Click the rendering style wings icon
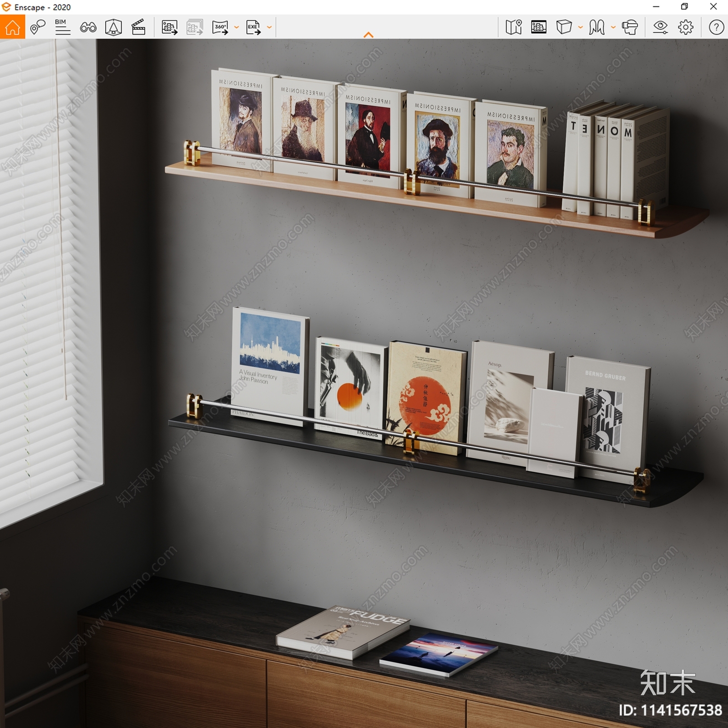The height and width of the screenshot is (728, 728). (597, 27)
